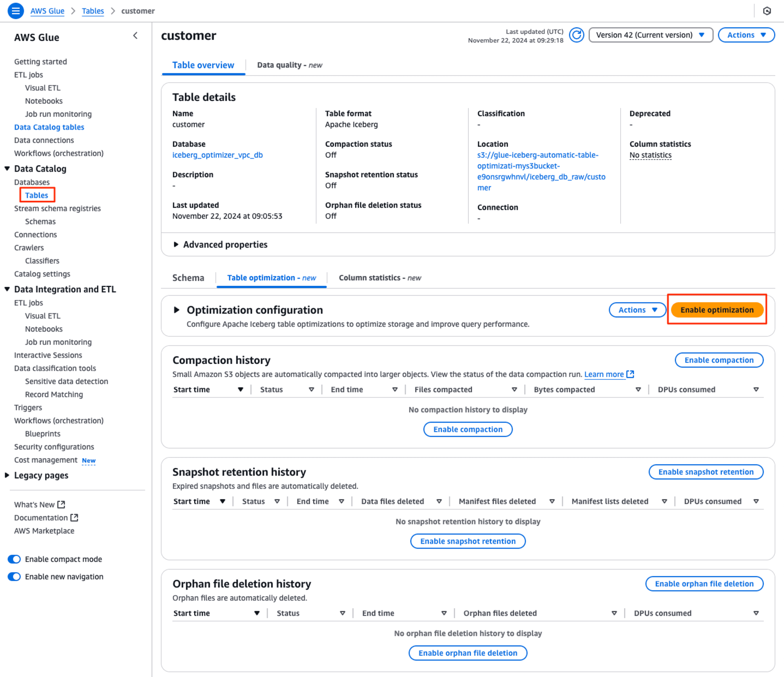
Task: Sort by Data files deleted arrow
Action: pyautogui.click(x=439, y=501)
